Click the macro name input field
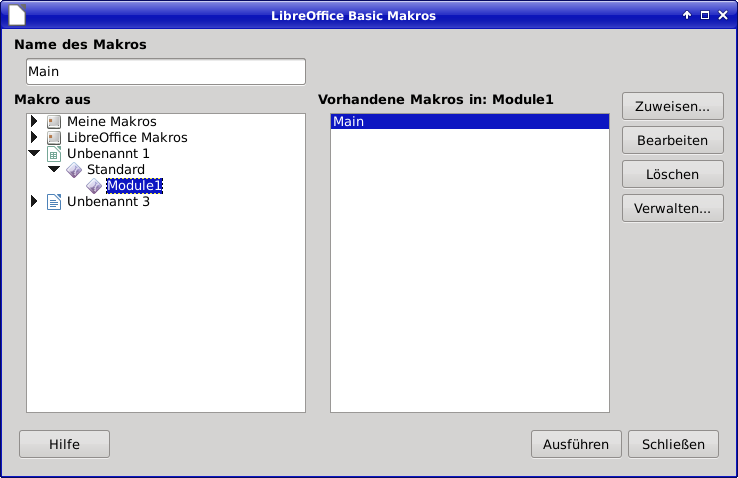This screenshot has width=738, height=478. coord(165,72)
